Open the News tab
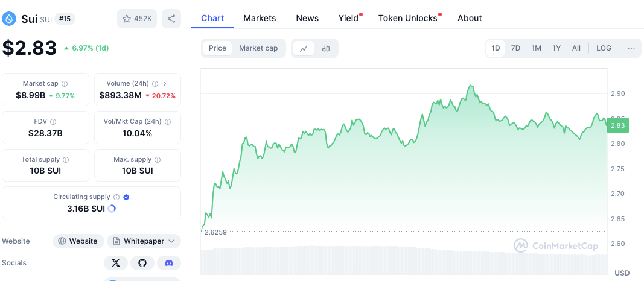The image size is (644, 281). 307,18
